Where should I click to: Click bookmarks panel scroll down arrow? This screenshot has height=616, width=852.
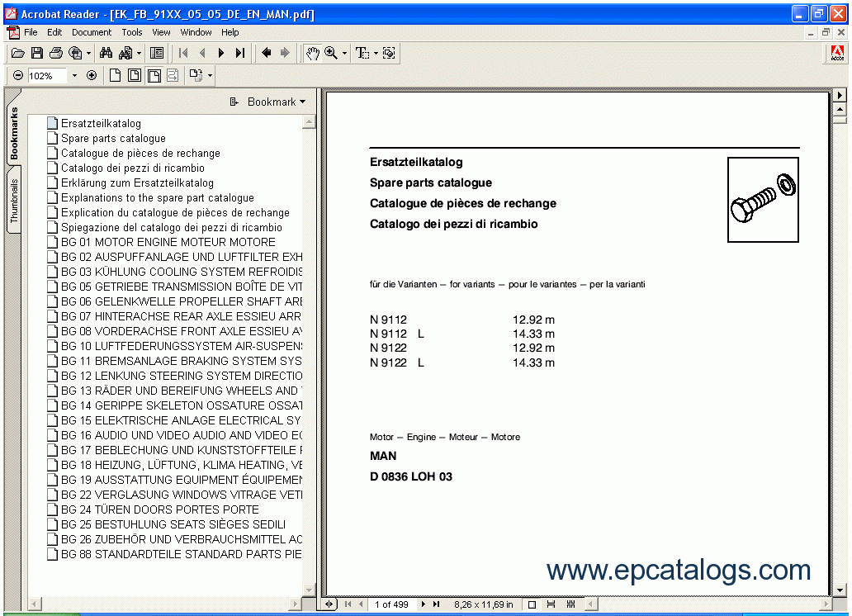point(309,590)
